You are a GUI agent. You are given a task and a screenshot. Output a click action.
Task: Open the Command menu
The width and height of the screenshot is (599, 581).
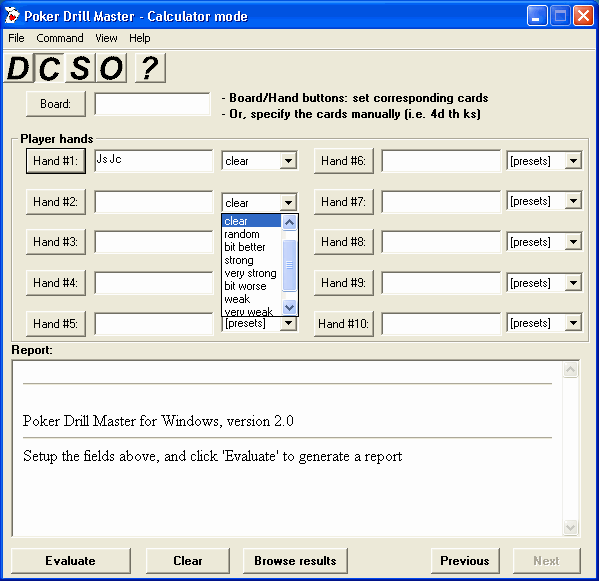coord(60,38)
